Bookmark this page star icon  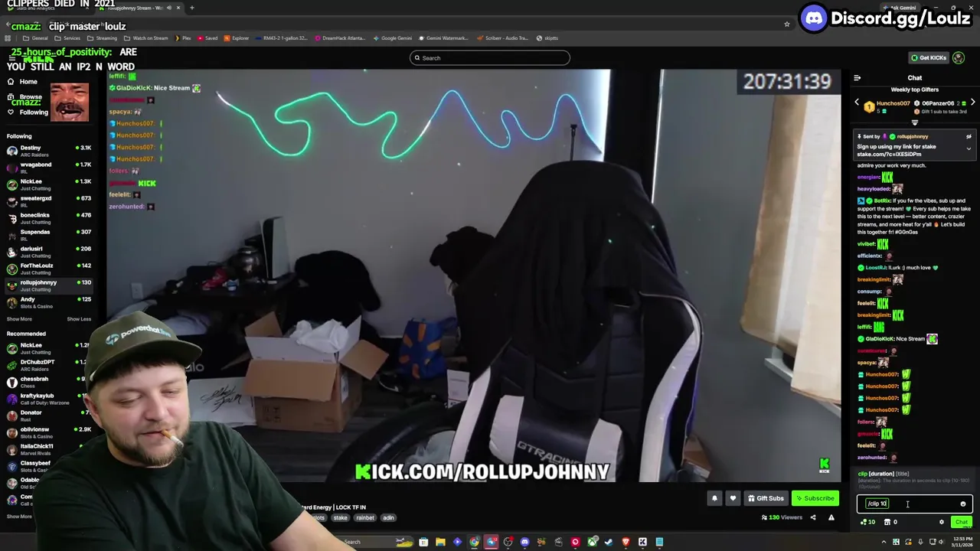[786, 24]
